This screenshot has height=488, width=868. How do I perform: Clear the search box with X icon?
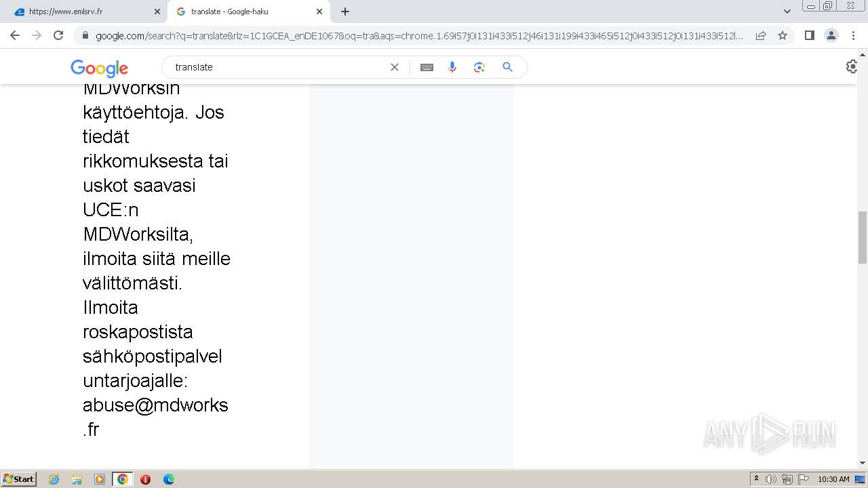[x=395, y=67]
